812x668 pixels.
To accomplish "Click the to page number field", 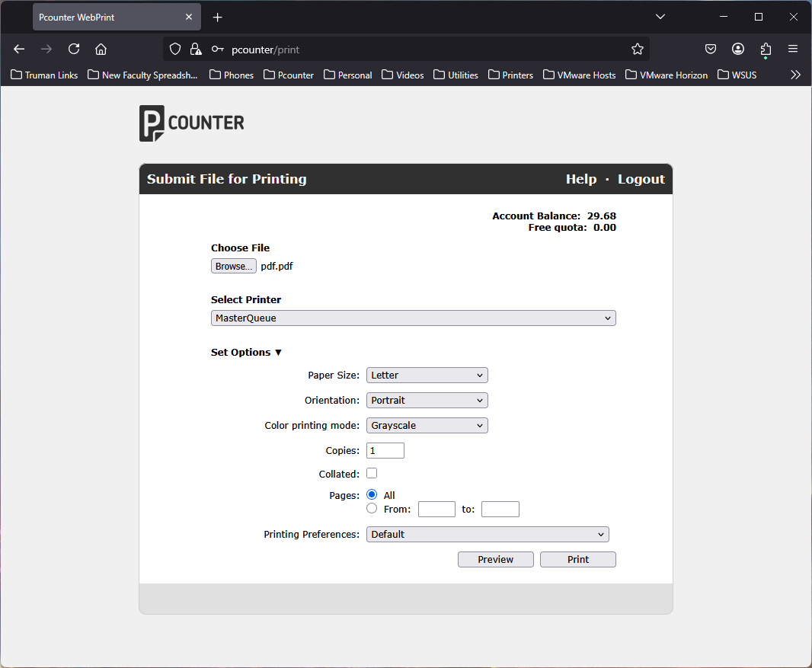I will pyautogui.click(x=500, y=509).
